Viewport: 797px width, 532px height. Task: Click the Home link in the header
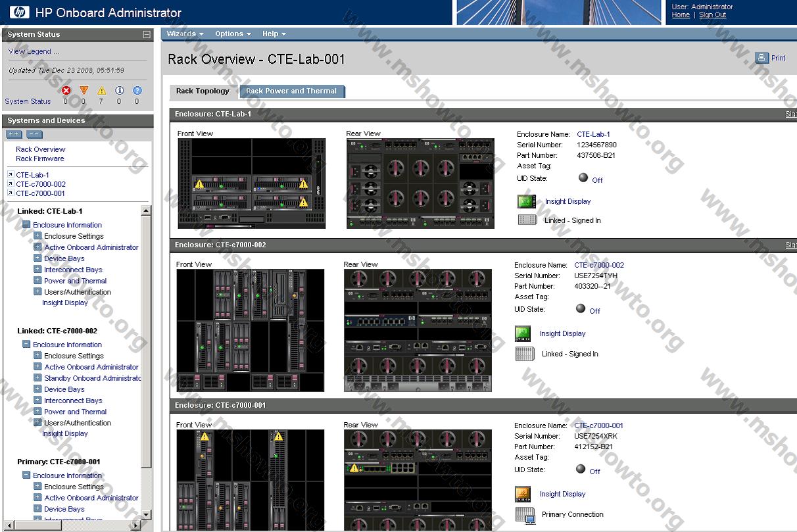[681, 14]
